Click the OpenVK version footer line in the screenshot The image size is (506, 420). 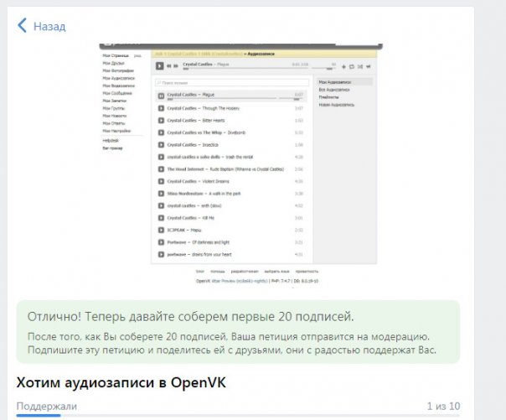coord(257,281)
